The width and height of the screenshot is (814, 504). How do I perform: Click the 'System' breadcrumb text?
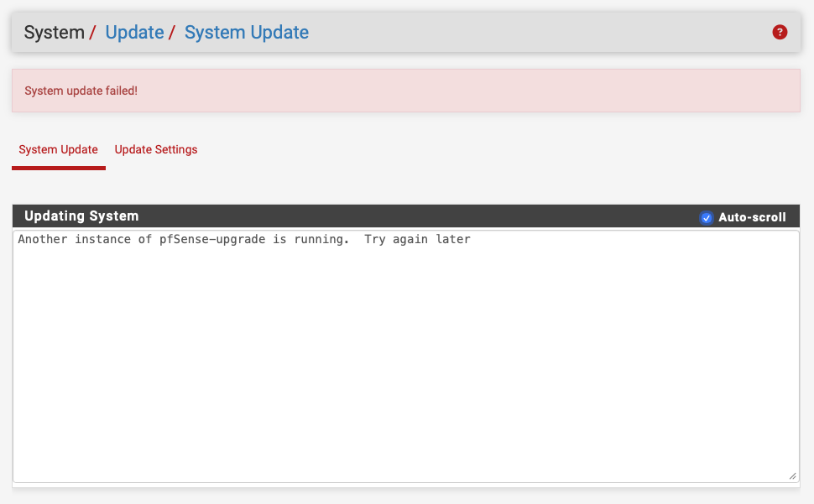(x=54, y=32)
